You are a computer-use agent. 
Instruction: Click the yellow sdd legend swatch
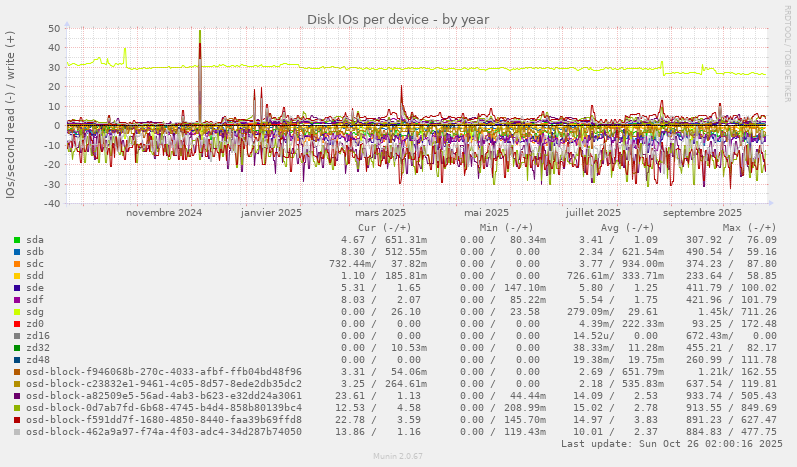[x=17, y=276]
